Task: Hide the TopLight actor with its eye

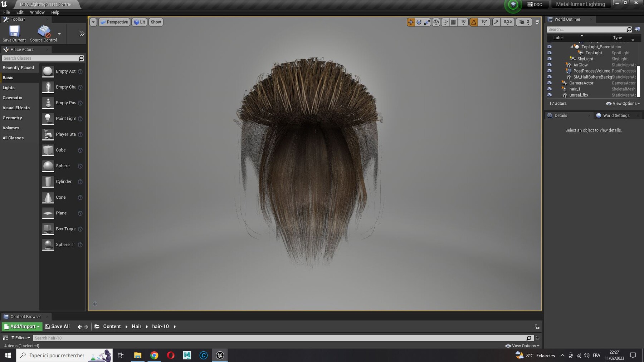Action: (x=550, y=53)
